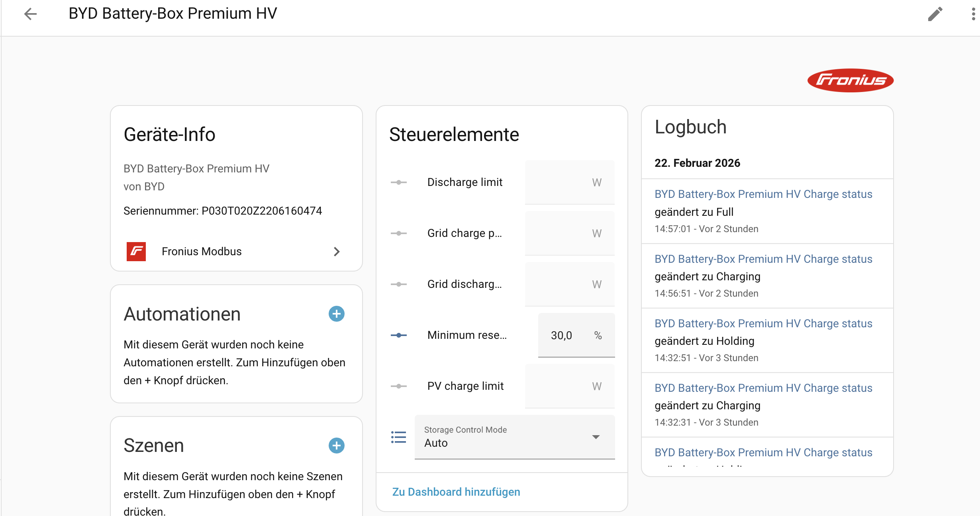Open Charge status log entry changed to Full

tap(763, 194)
